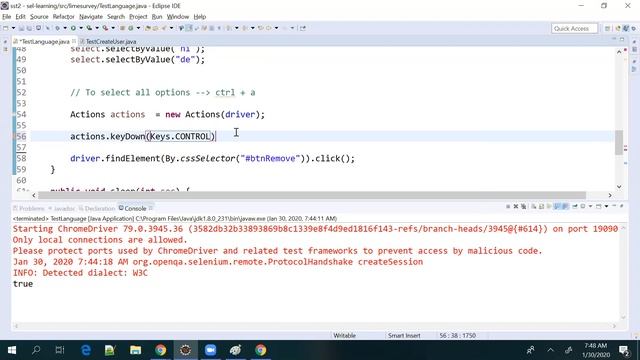Click the Quick Access search field
Image resolution: width=640 pixels, height=360 pixels.
pos(574,28)
